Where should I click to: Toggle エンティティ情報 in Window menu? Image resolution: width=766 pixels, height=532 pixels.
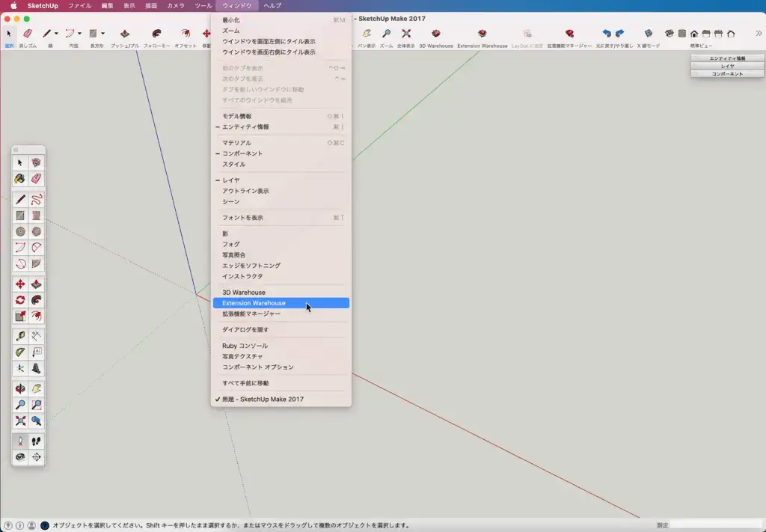(281, 127)
